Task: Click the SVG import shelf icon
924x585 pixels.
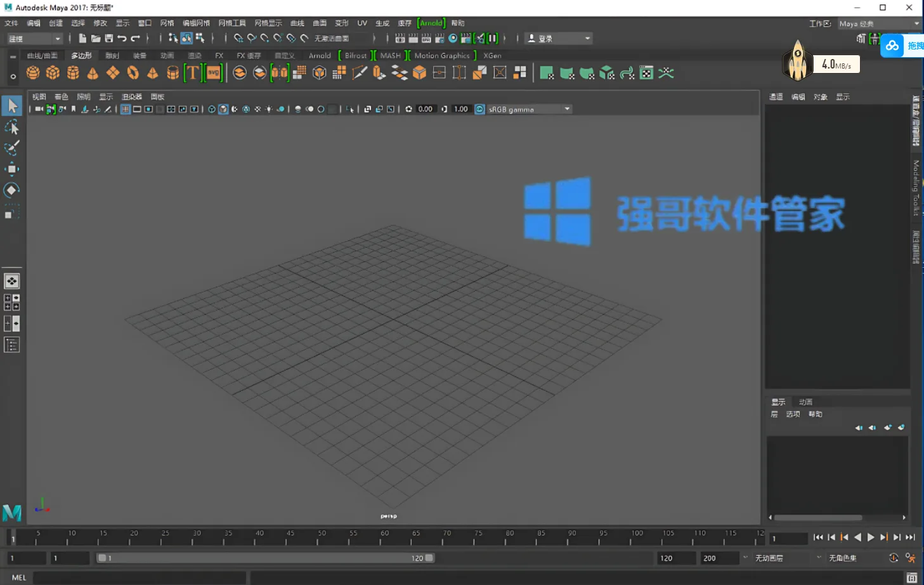Action: coord(214,73)
